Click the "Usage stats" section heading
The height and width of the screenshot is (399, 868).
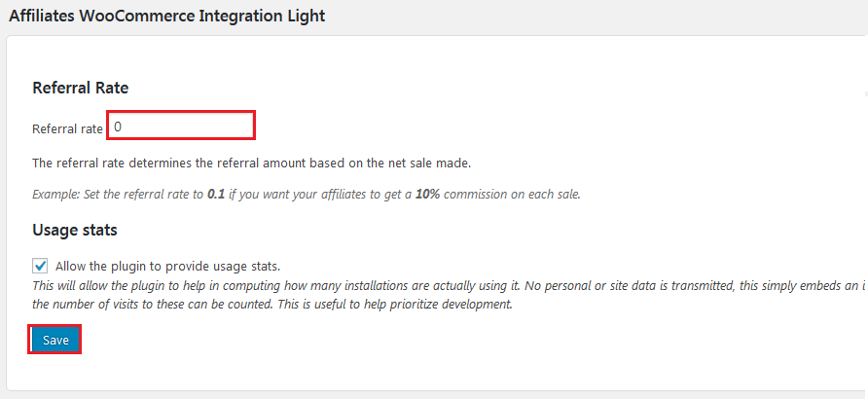click(75, 231)
